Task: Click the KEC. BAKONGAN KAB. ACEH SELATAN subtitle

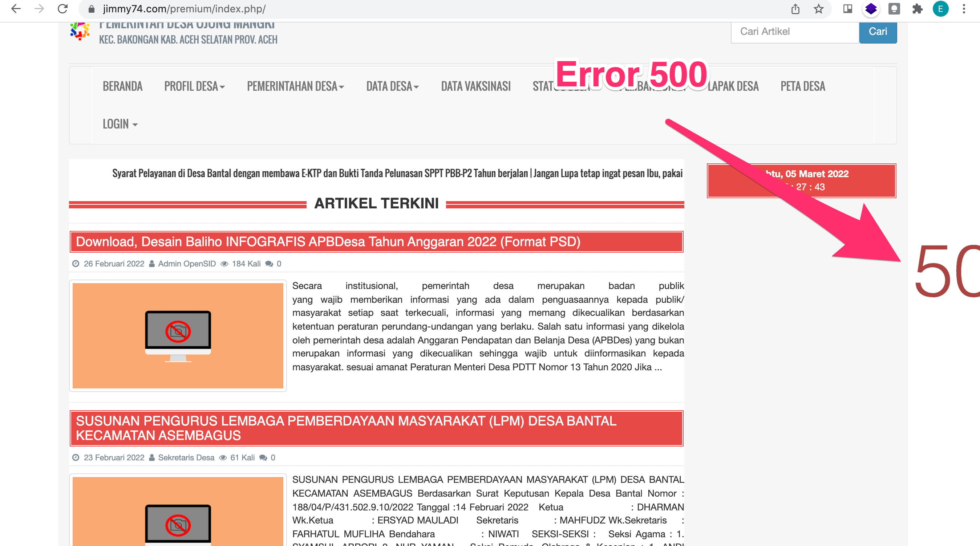Action: click(188, 40)
